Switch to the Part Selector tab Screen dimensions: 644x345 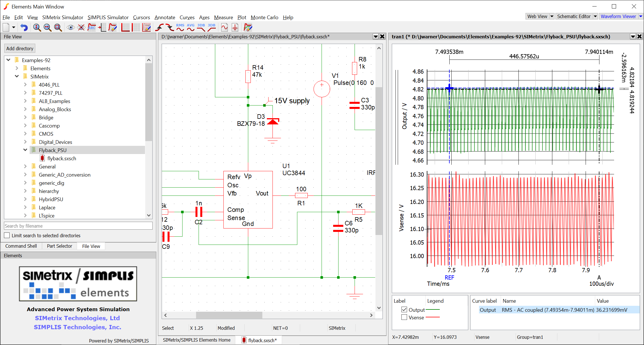[x=60, y=246]
